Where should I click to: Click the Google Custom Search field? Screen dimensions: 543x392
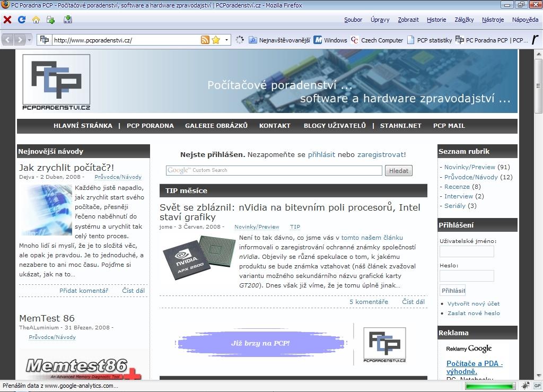coord(274,170)
